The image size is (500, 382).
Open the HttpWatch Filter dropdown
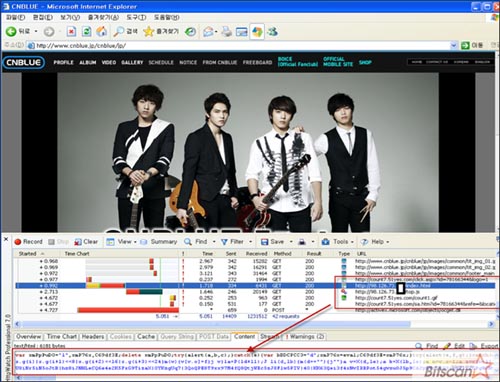pyautogui.click(x=236, y=242)
